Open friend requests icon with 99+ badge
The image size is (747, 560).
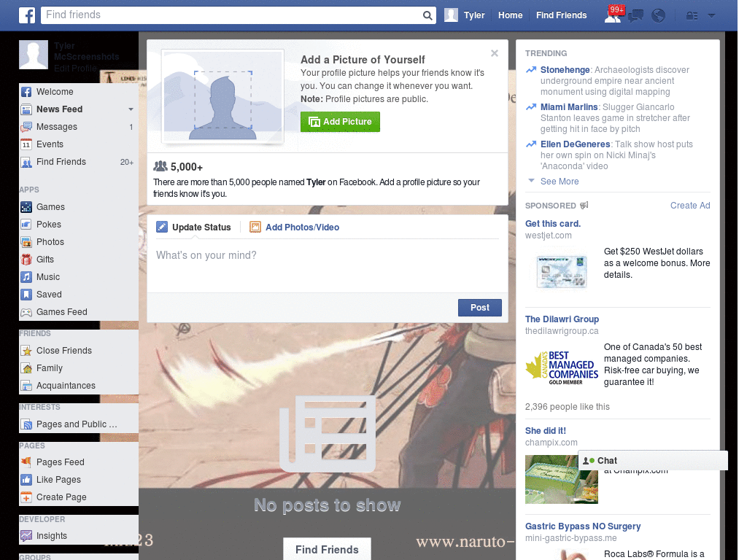click(x=614, y=15)
